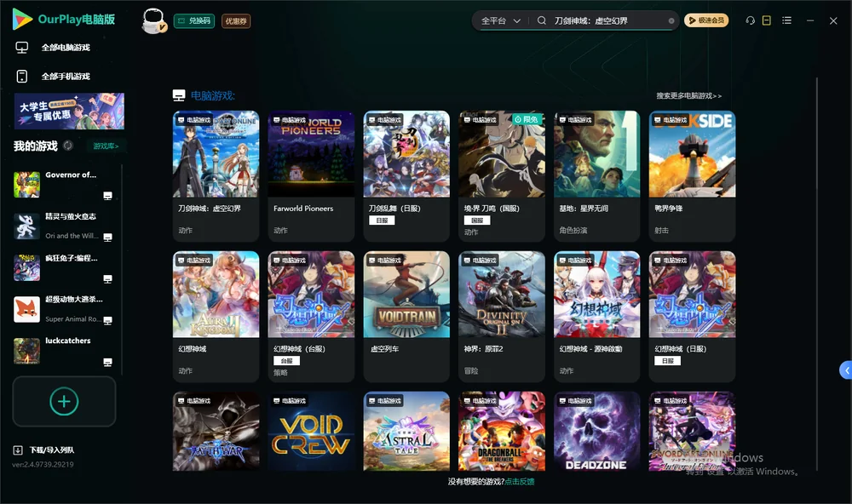Click the add game plus button
Image resolution: width=852 pixels, height=504 pixels.
click(x=64, y=401)
